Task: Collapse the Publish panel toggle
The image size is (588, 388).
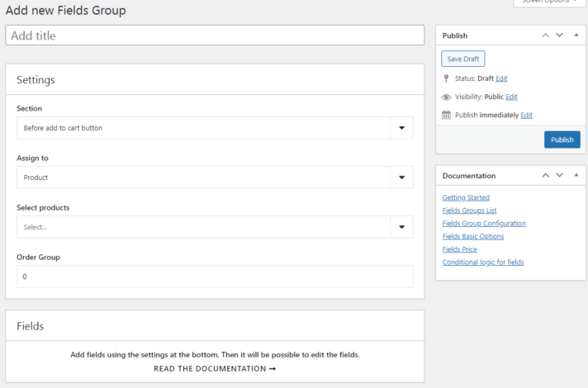Action: coord(576,35)
